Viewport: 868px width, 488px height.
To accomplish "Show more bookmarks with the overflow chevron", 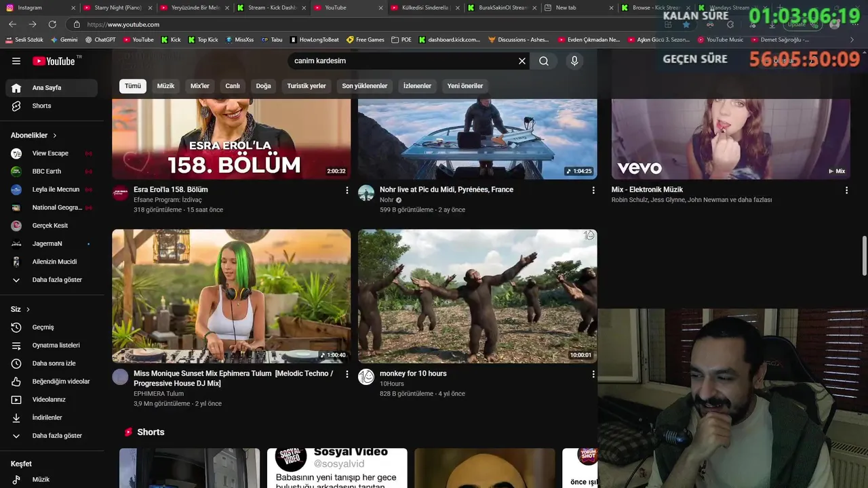I will coord(852,40).
